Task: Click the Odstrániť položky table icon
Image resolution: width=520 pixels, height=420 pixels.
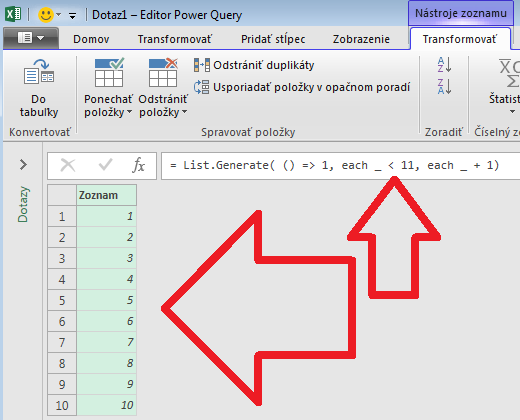Action: click(163, 72)
